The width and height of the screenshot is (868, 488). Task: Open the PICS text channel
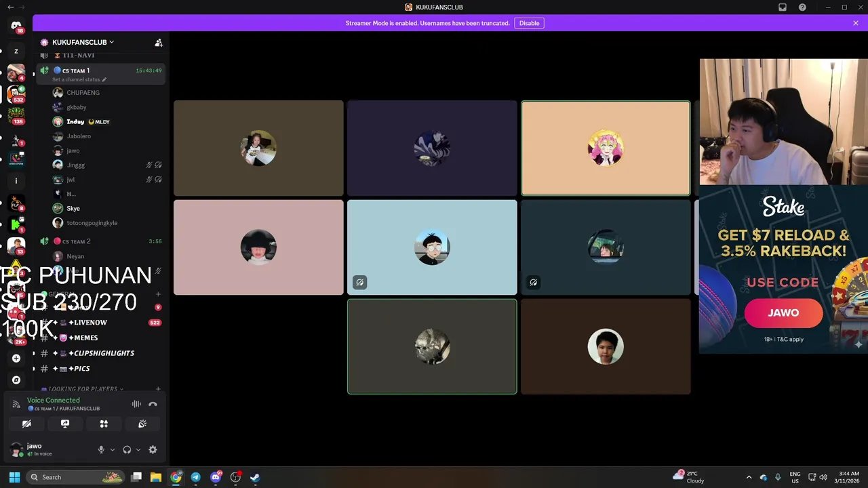pyautogui.click(x=101, y=369)
